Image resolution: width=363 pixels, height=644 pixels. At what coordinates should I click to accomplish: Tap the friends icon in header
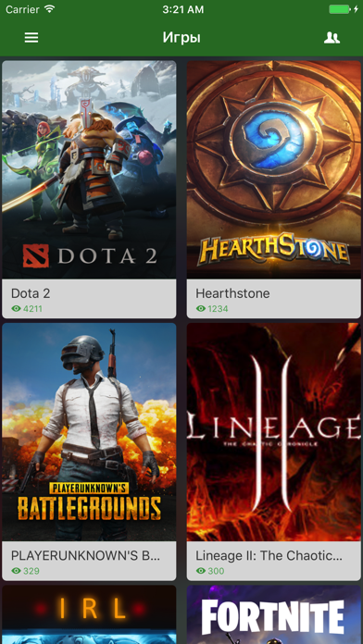point(332,38)
